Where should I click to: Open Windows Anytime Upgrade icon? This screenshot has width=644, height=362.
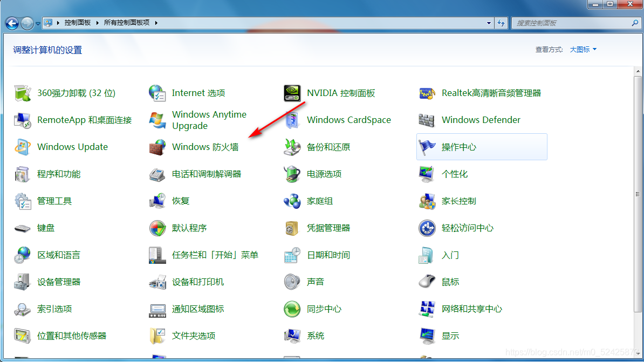click(157, 120)
